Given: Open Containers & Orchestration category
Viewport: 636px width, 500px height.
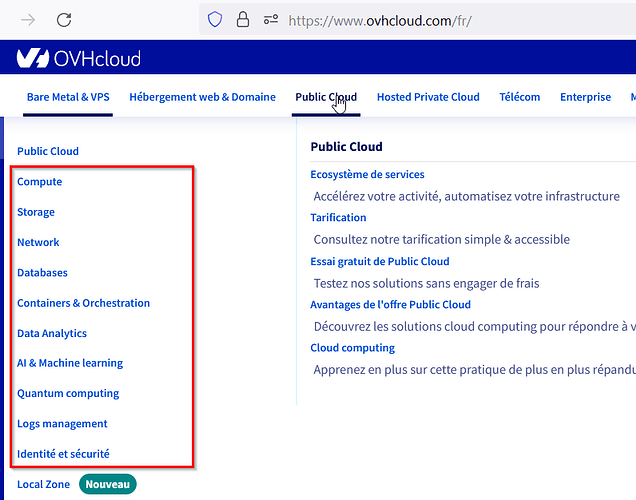Looking at the screenshot, I should (x=83, y=303).
